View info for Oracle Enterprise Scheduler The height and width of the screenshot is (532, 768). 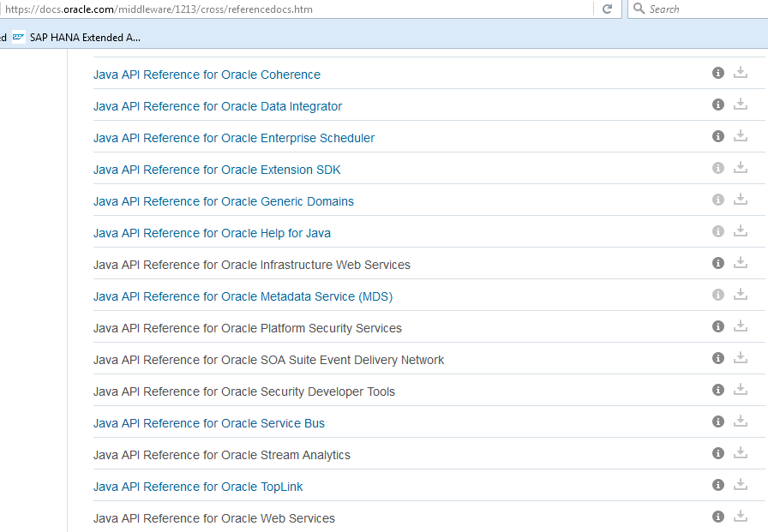(718, 136)
